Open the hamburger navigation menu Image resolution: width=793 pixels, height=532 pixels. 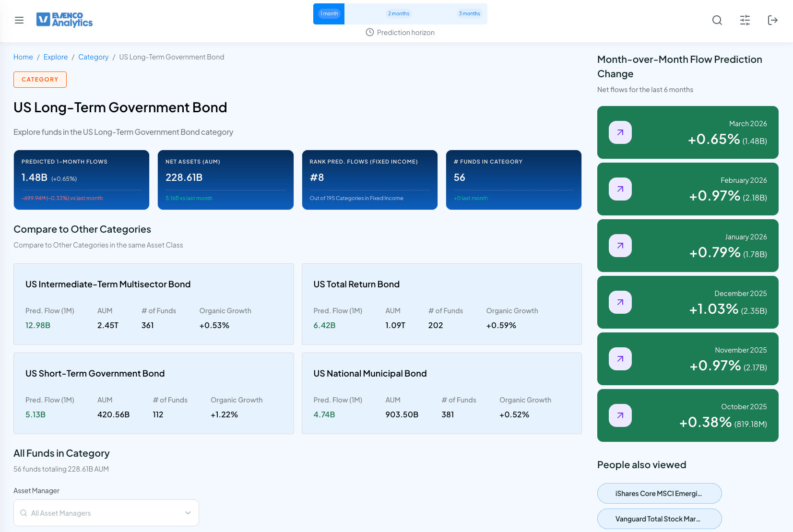(19, 20)
